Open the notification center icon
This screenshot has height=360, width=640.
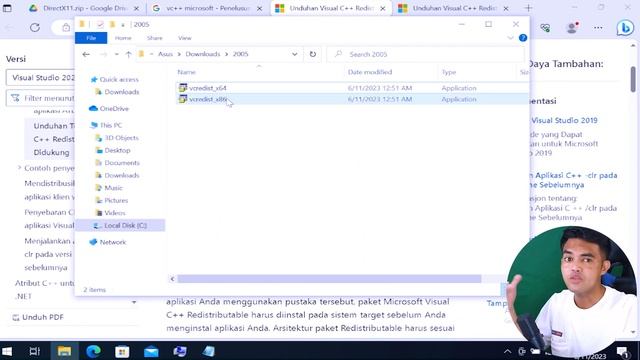tap(623, 351)
